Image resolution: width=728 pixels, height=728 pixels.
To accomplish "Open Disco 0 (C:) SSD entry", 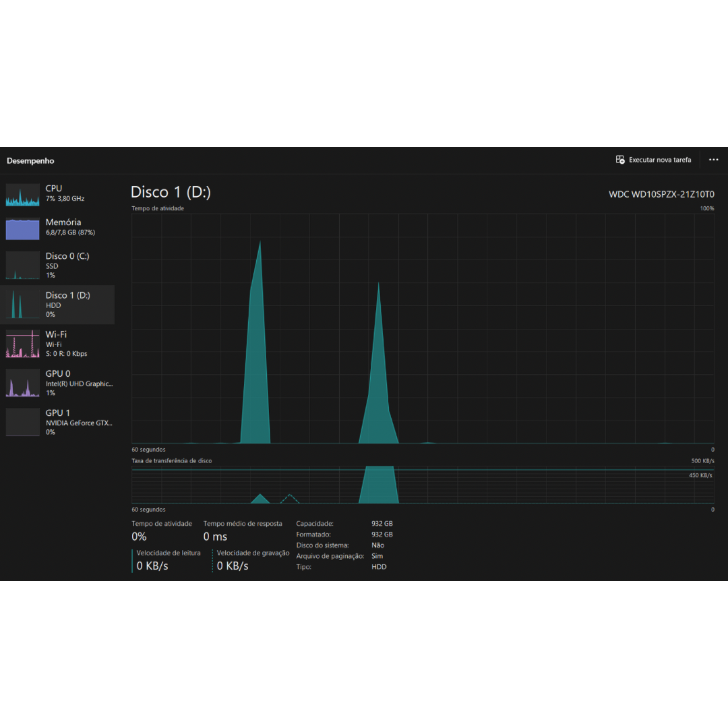I will click(x=67, y=265).
